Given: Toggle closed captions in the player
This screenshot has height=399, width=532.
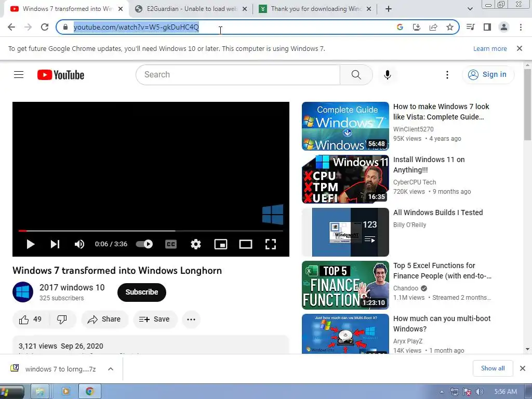Looking at the screenshot, I should (171, 244).
